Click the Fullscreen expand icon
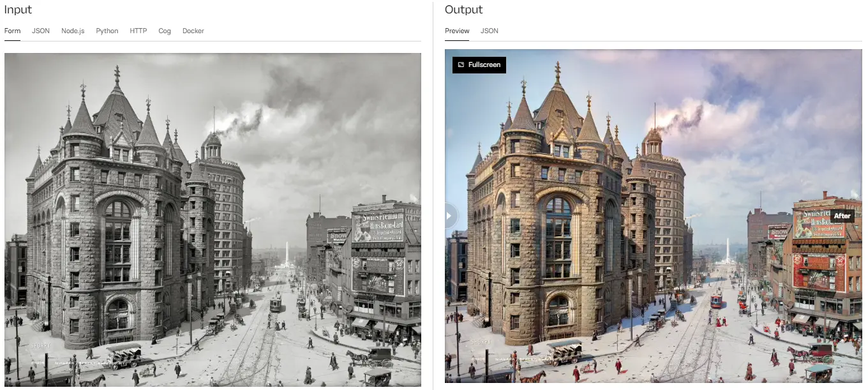Image resolution: width=868 pixels, height=390 pixels. point(461,65)
